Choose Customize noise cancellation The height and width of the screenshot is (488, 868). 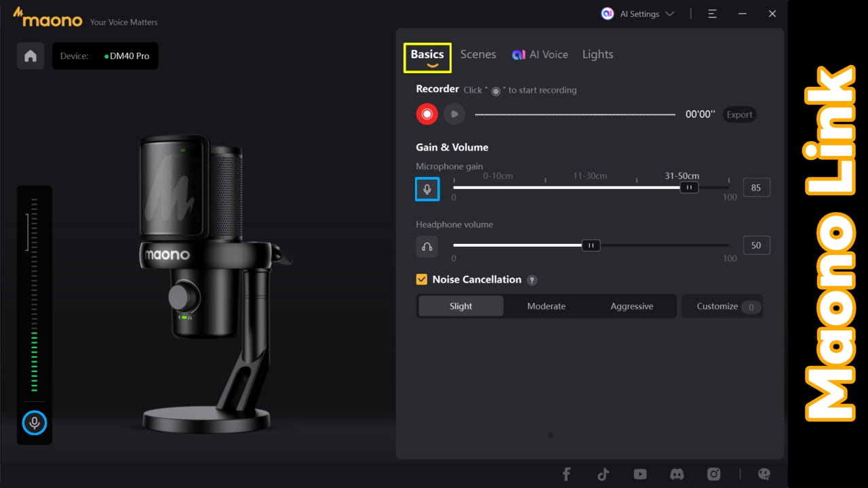click(722, 306)
